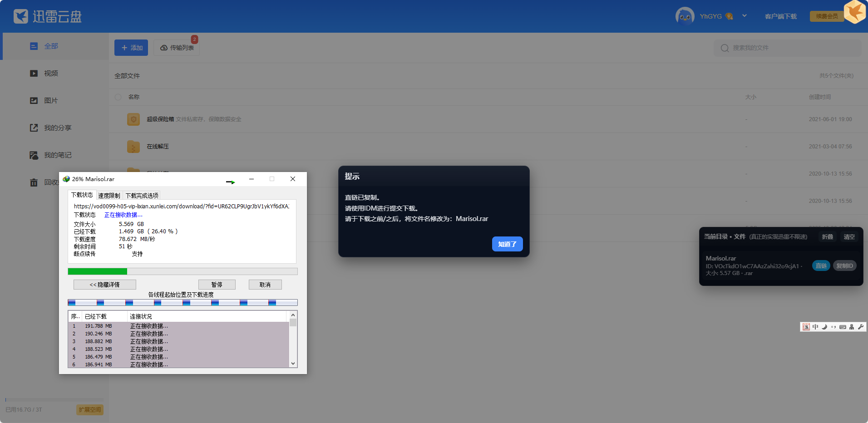Open the pictures category in sidebar
Viewport: 868px width, 423px height.
[50, 101]
